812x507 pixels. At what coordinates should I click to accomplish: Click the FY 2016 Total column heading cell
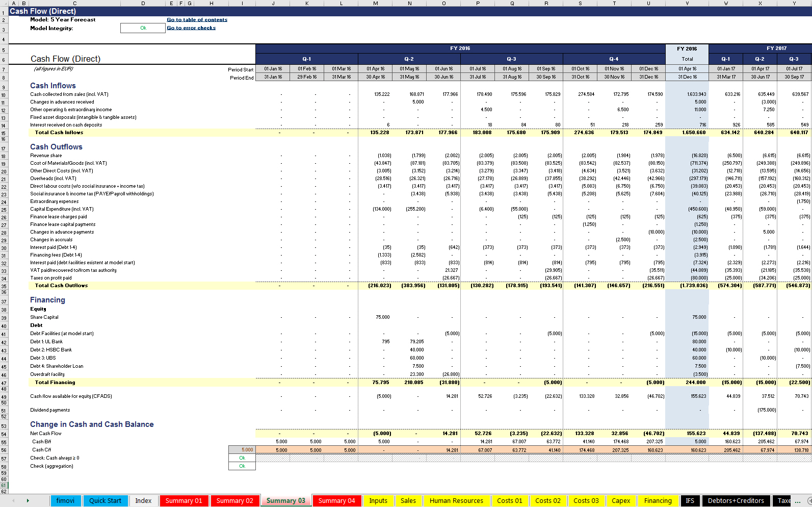[687, 59]
